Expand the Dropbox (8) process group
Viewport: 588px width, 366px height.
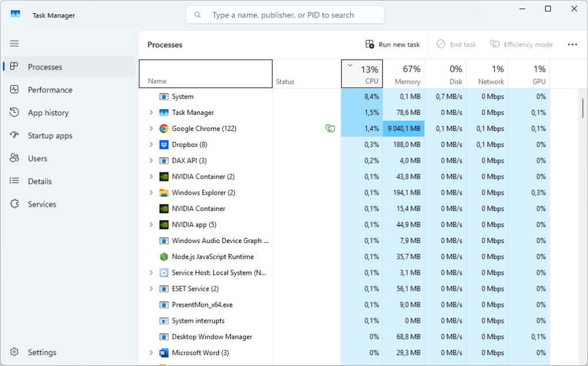pos(151,145)
